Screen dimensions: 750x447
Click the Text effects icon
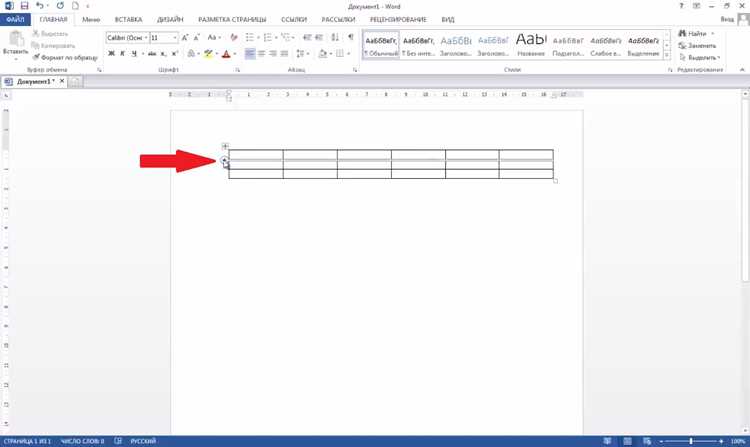pos(191,54)
